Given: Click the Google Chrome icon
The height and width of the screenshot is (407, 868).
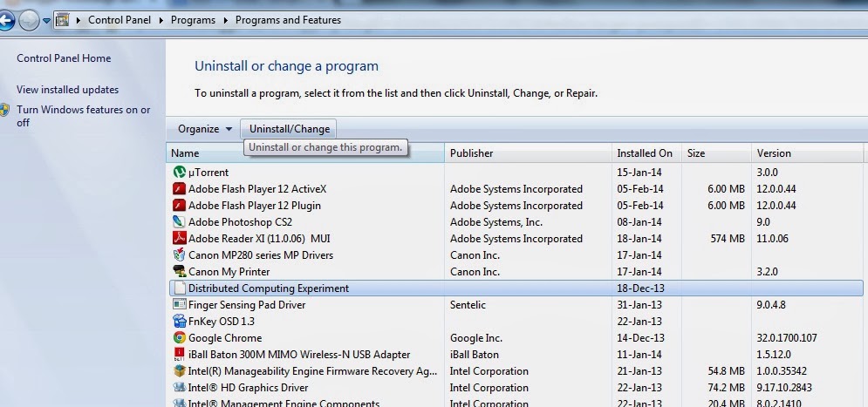Looking at the screenshot, I should click(x=180, y=338).
